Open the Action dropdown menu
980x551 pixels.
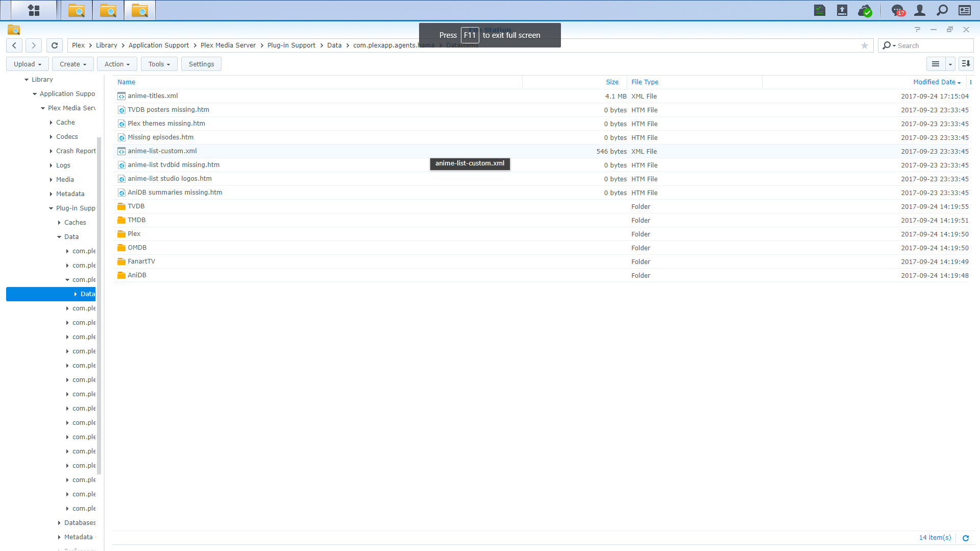pos(116,63)
